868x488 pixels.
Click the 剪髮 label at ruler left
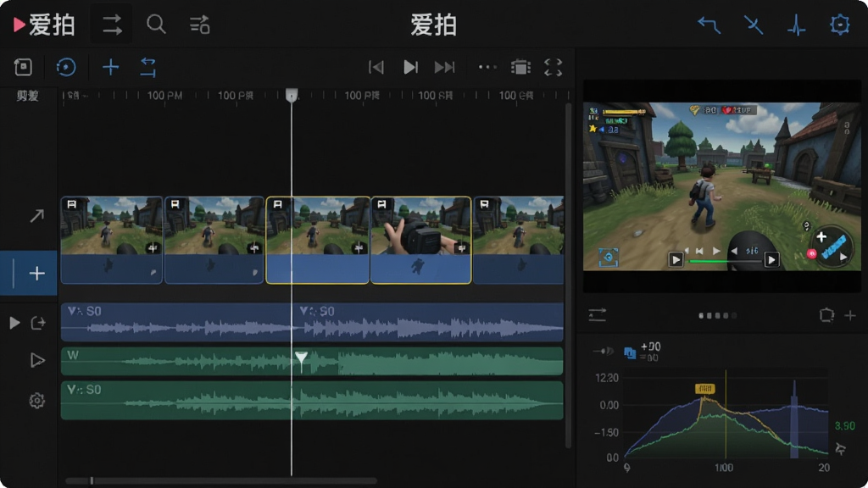tap(28, 96)
